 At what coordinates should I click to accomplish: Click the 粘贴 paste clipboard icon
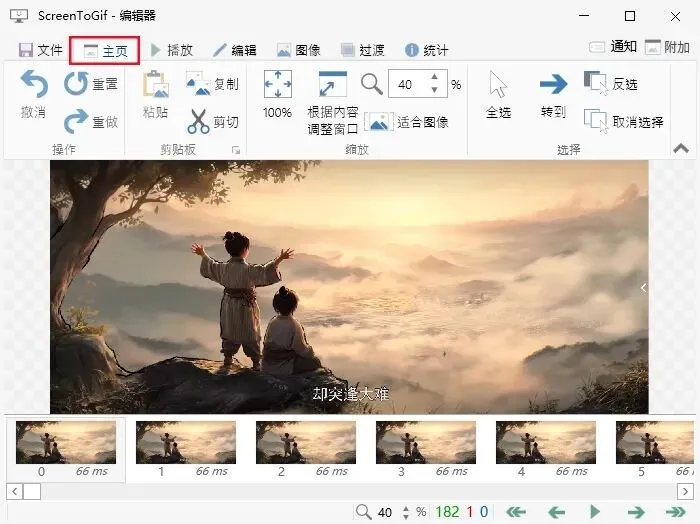click(155, 84)
